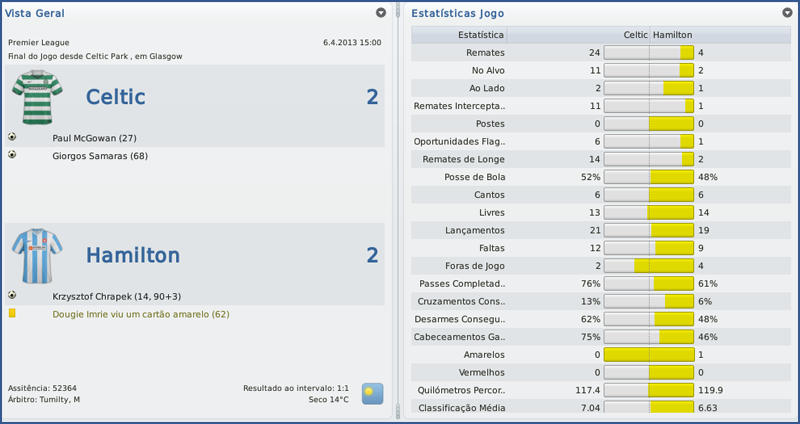Click the goal ball icon beside Paul McGowan
Image resolution: width=800 pixels, height=424 pixels.
point(12,137)
